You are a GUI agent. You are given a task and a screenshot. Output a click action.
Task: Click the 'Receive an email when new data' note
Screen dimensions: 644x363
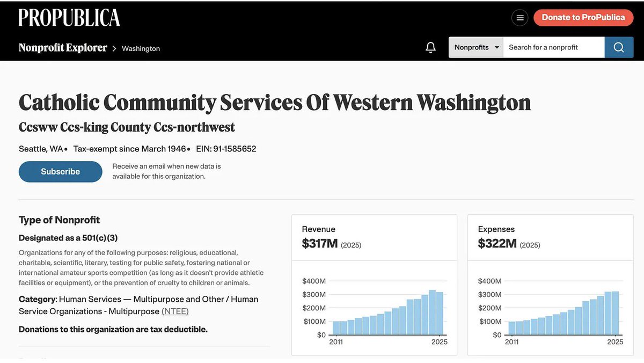point(166,171)
